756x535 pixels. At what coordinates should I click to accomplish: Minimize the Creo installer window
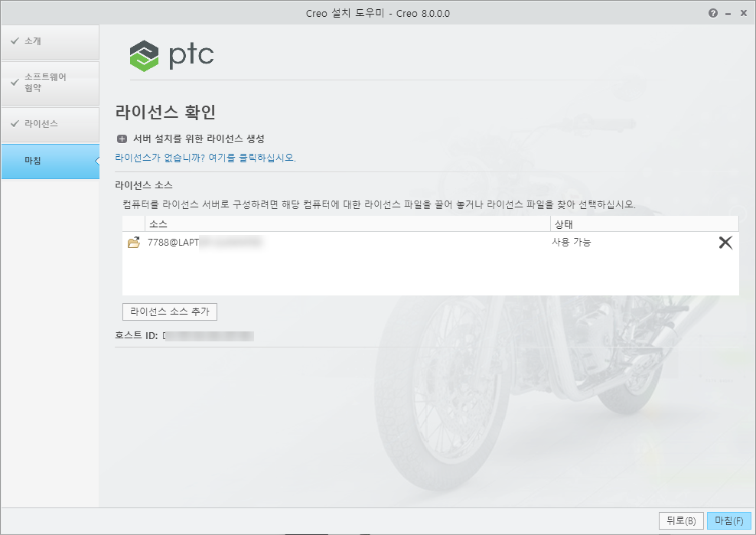pos(728,14)
